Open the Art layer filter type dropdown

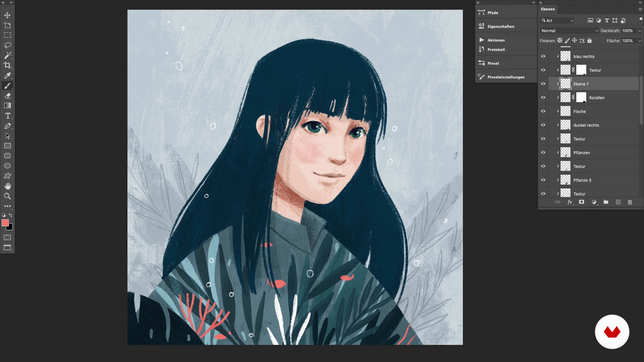pyautogui.click(x=557, y=20)
